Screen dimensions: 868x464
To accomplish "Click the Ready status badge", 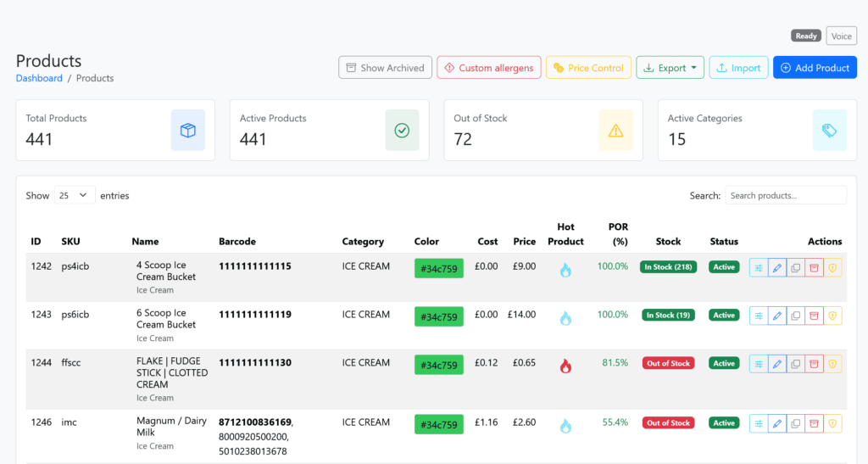I will pyautogui.click(x=806, y=36).
